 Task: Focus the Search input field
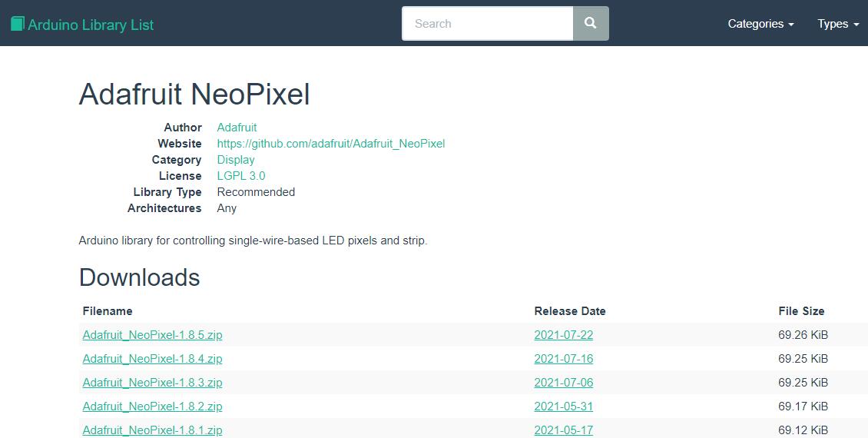click(x=487, y=23)
